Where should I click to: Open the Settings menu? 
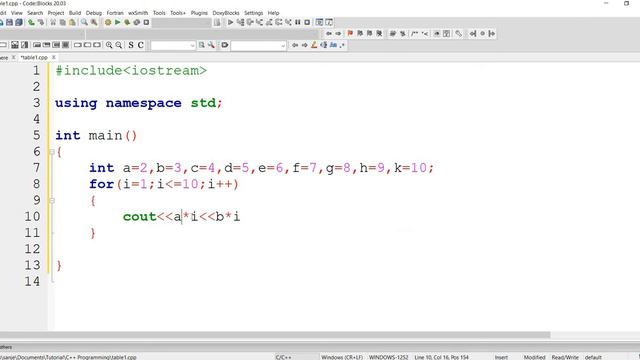[254, 13]
